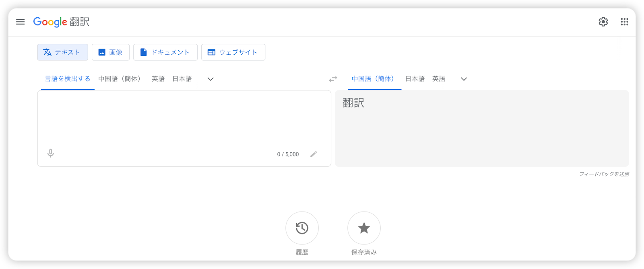The width and height of the screenshot is (644, 269).
Task: Open the hamburger main menu
Action: (20, 22)
